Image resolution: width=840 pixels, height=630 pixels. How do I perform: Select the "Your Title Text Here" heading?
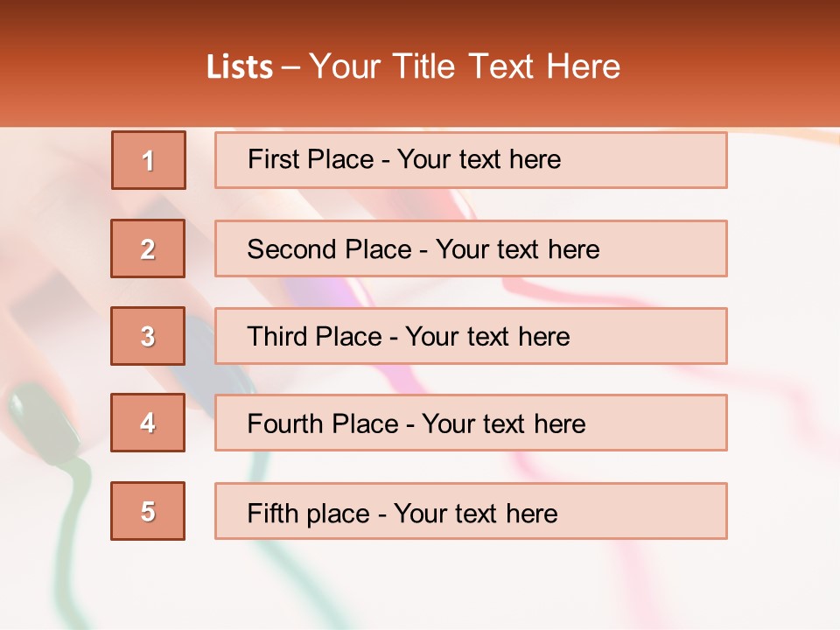pos(465,67)
